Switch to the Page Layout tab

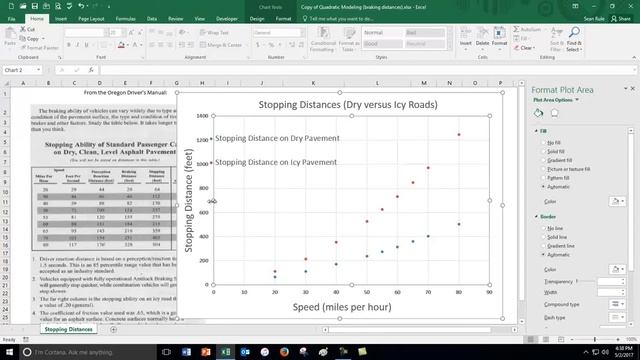[91, 19]
